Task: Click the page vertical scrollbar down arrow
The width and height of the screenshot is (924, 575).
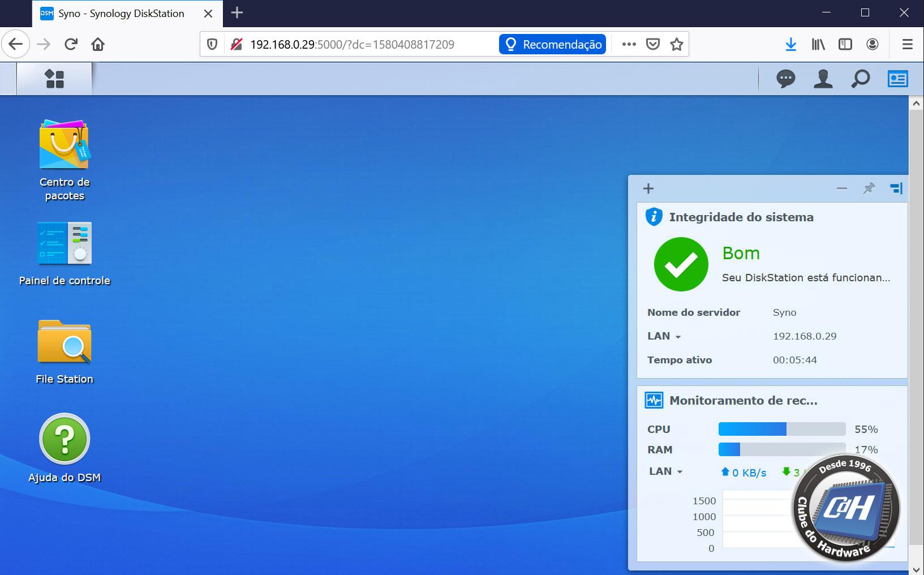Action: (917, 569)
